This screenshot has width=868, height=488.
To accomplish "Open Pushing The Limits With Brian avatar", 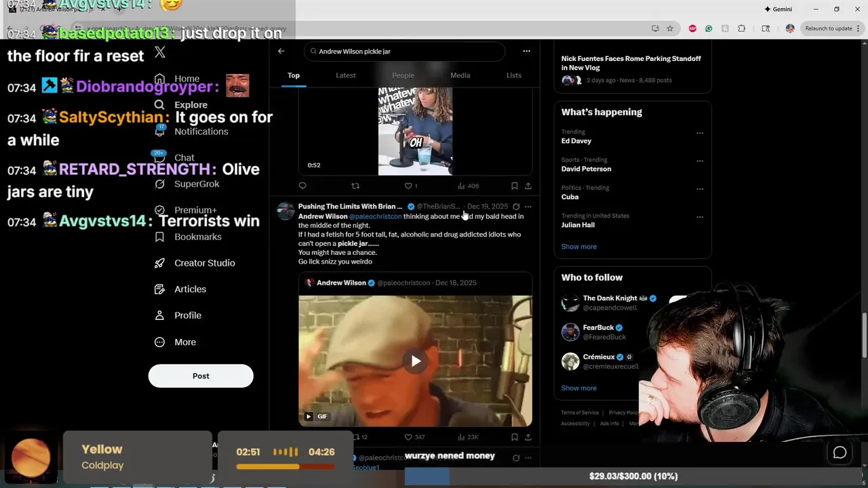I will [x=285, y=211].
